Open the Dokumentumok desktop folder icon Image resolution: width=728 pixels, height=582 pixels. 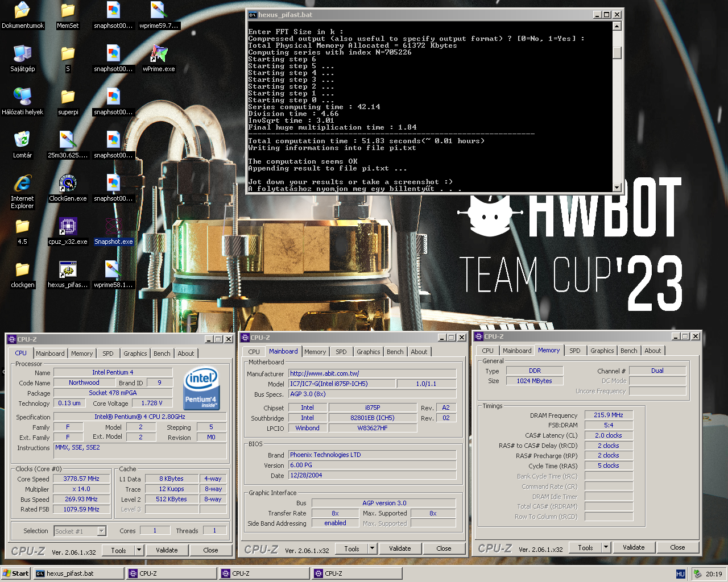(22, 10)
